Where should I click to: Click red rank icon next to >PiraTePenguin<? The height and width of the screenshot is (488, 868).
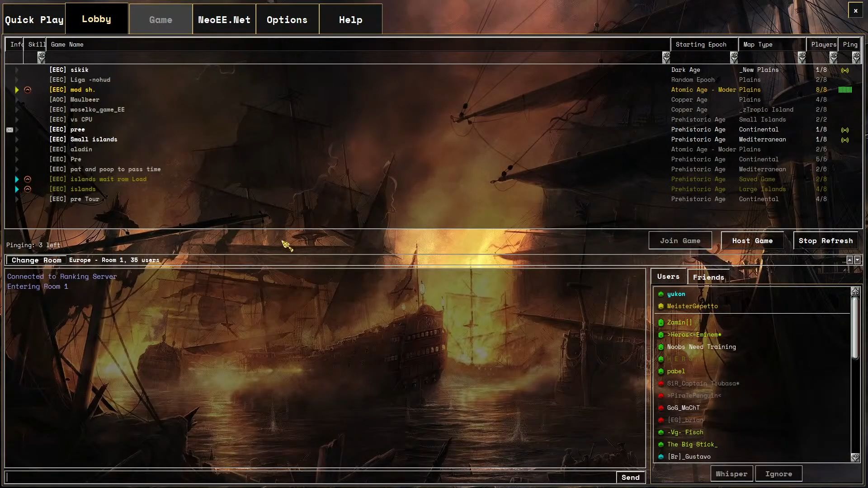(661, 396)
